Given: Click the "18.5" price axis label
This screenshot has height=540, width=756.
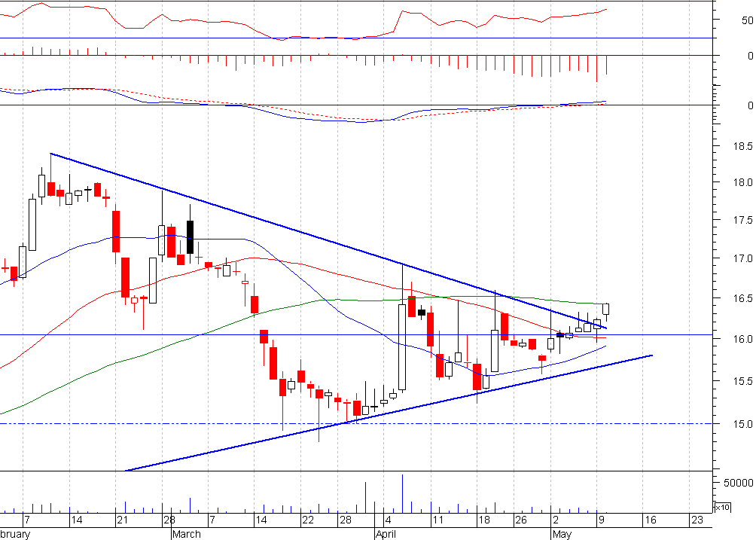Looking at the screenshot, I should click(742, 146).
